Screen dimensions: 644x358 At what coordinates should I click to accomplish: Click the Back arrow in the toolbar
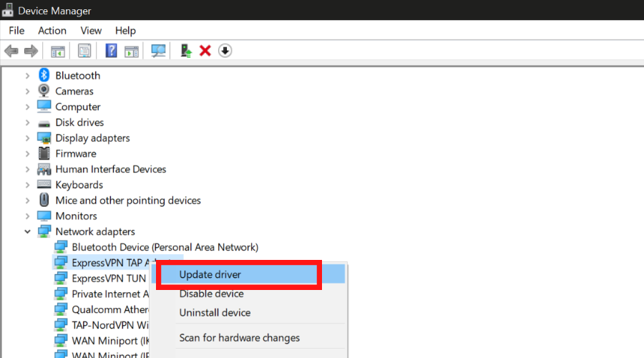[x=11, y=51]
